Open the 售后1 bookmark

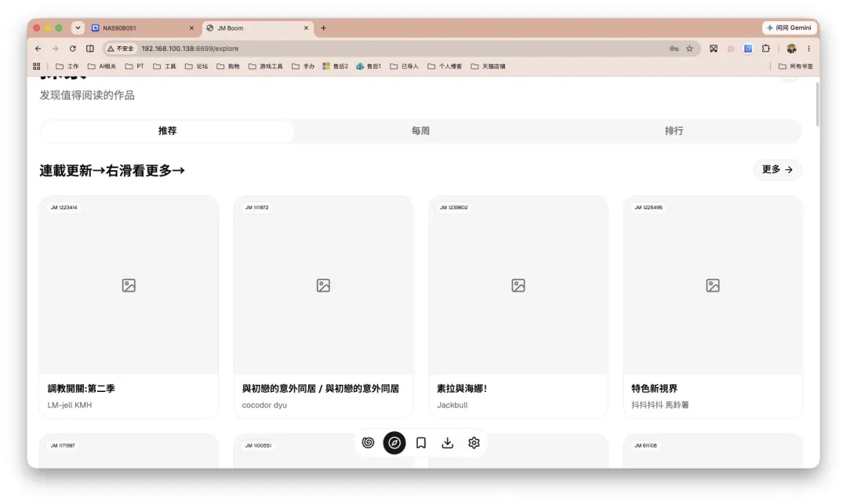pos(369,67)
